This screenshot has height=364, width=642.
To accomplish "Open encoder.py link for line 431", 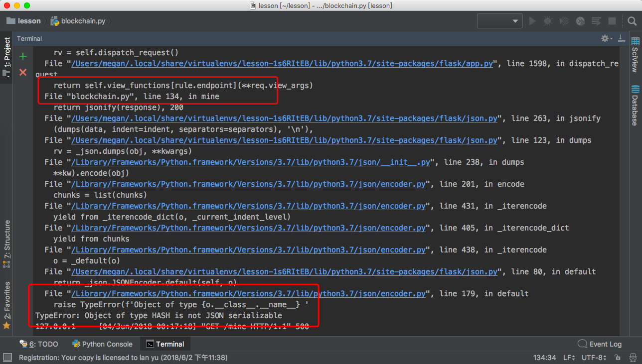I will 249,206.
